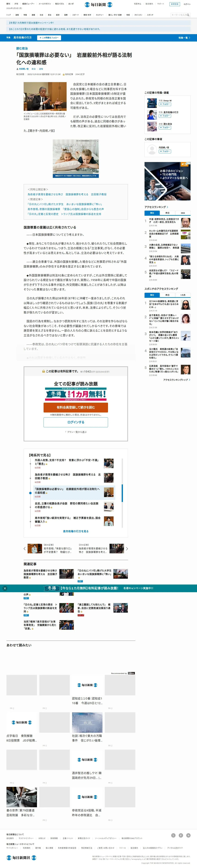
Task: Select 昨日 tab in access ranking
Action: tap(167, 213)
